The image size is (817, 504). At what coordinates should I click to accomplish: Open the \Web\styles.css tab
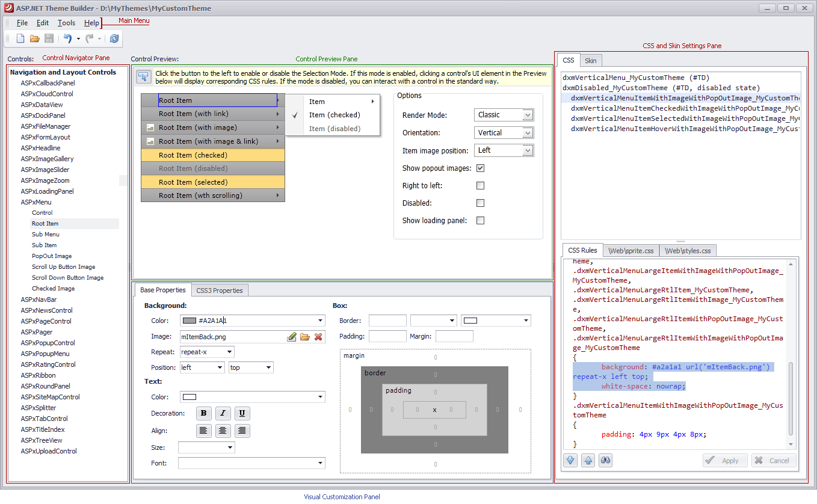click(688, 251)
